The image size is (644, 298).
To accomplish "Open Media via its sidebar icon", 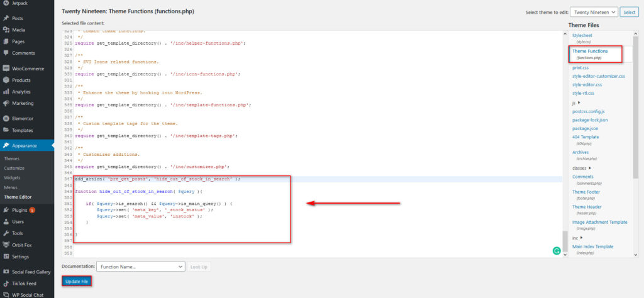I will point(6,30).
